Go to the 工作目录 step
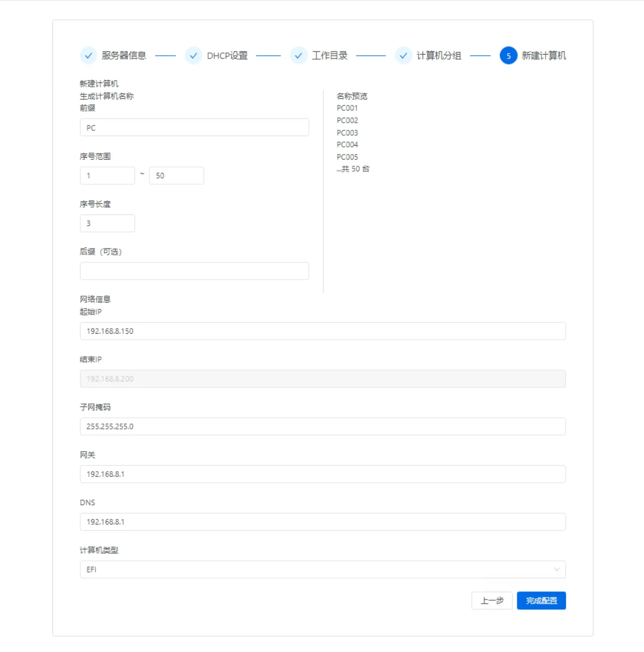This screenshot has height=652, width=644. [x=330, y=55]
